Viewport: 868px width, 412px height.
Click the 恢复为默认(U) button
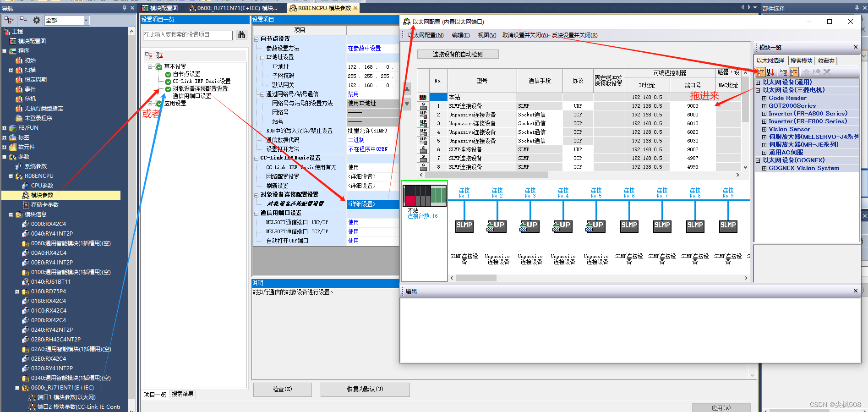point(365,389)
